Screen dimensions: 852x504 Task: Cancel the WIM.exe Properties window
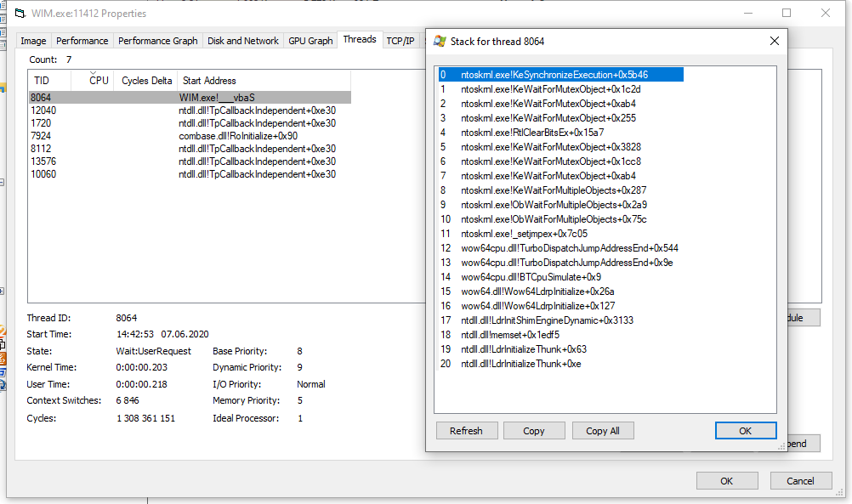pyautogui.click(x=801, y=481)
